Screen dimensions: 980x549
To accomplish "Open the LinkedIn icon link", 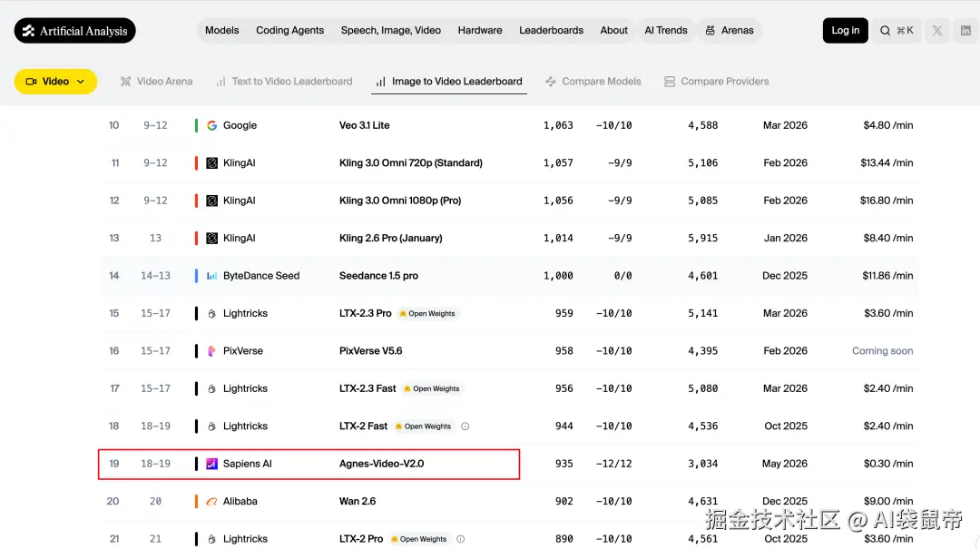I will pyautogui.click(x=965, y=31).
